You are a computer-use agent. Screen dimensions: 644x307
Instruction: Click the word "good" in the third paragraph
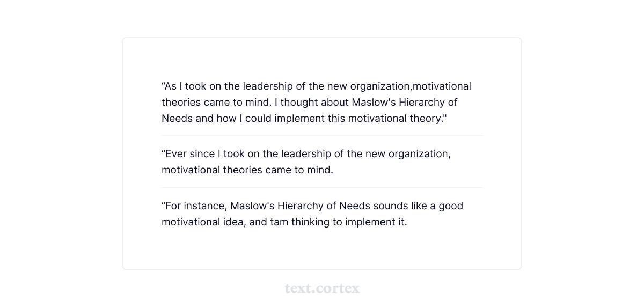click(x=451, y=206)
